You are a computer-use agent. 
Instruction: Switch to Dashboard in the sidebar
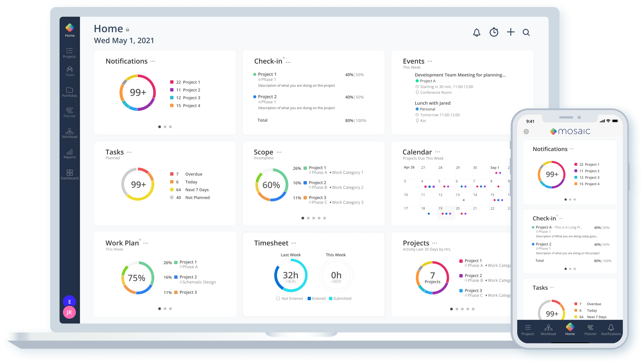(x=69, y=174)
